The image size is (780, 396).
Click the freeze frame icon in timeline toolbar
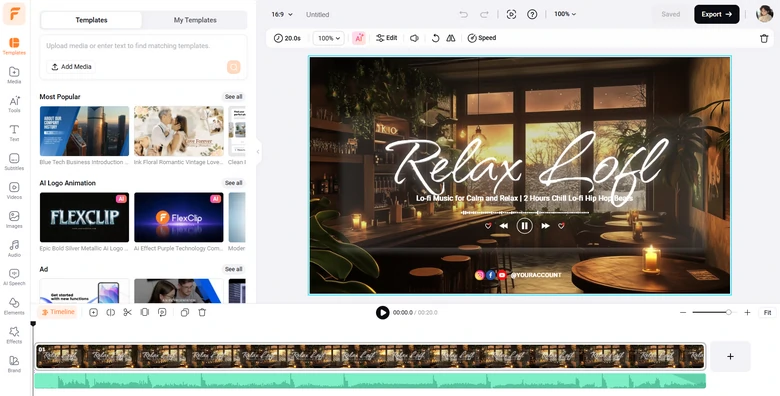coord(145,312)
